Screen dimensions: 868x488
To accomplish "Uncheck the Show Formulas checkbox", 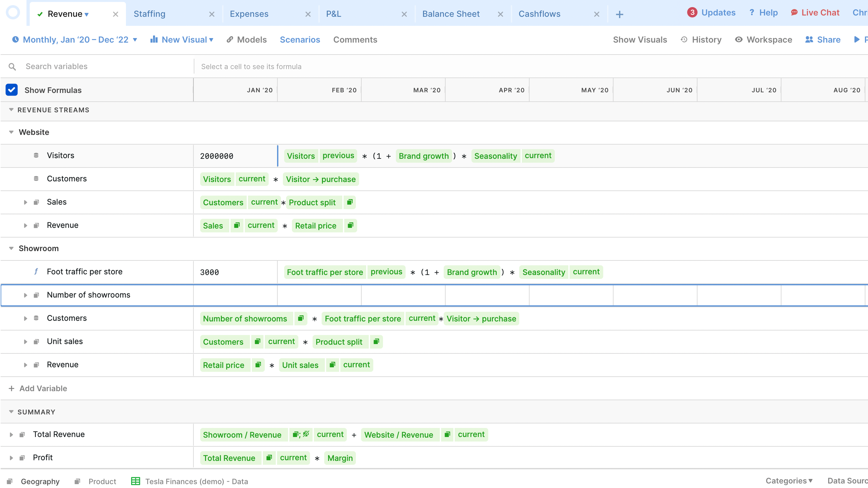I will (x=11, y=90).
